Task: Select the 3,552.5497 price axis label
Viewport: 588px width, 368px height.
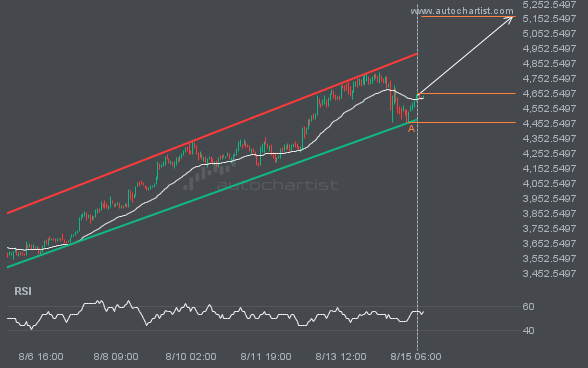Action: point(549,259)
